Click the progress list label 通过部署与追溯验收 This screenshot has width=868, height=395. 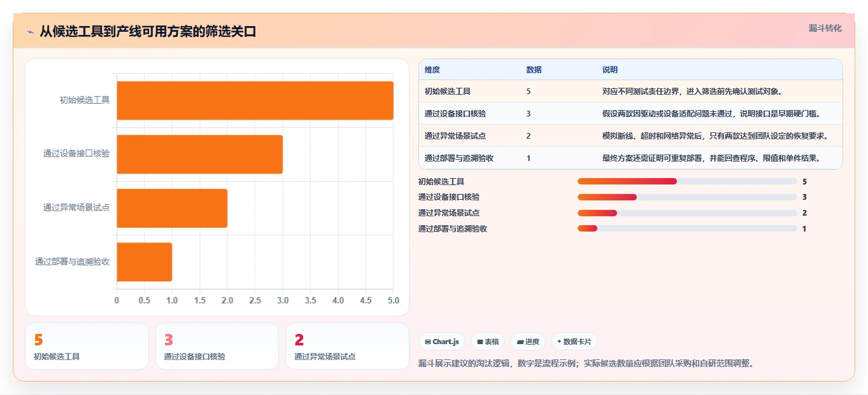[x=453, y=228]
